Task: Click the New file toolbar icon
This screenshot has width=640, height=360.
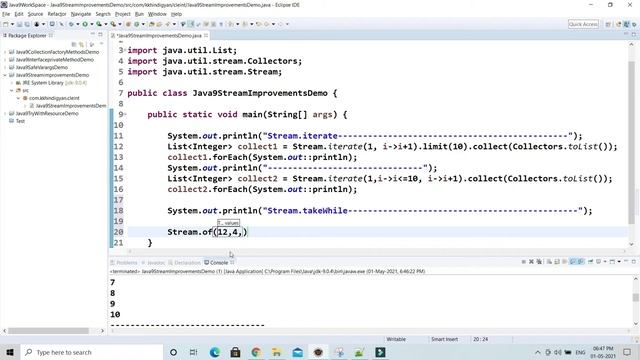Action: (5, 24)
